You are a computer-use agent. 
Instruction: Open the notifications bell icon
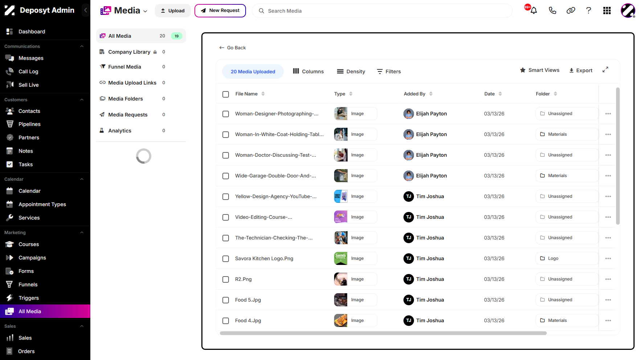coord(533,11)
